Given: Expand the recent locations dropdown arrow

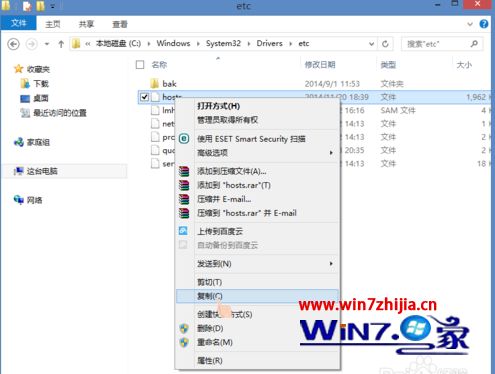Looking at the screenshot, I should pos(47,44).
